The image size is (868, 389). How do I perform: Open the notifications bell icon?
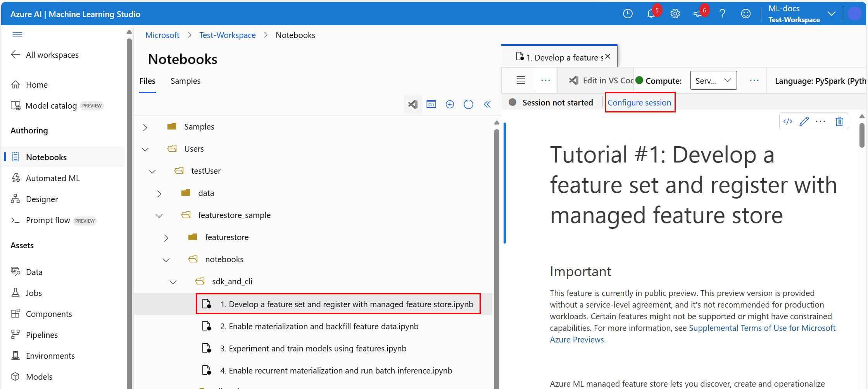[x=651, y=14]
